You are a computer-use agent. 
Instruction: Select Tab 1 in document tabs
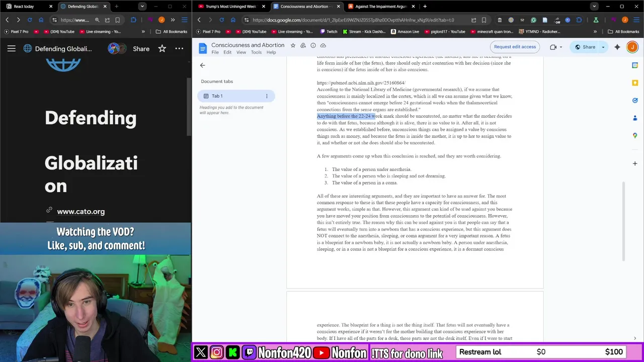pyautogui.click(x=236, y=96)
